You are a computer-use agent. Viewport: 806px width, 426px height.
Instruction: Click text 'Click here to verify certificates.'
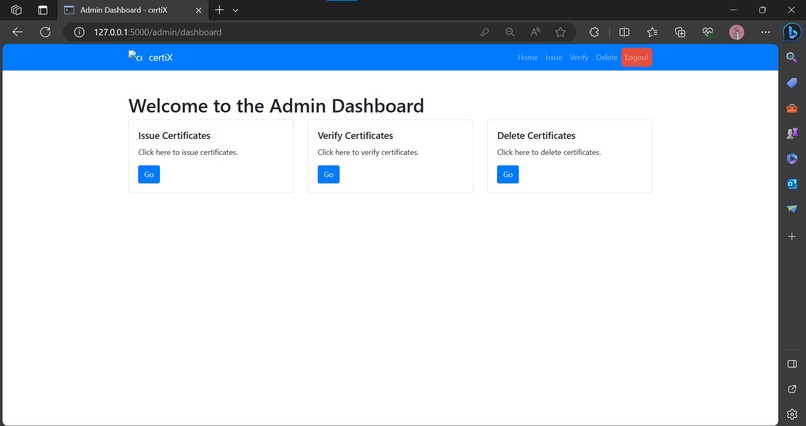click(368, 152)
